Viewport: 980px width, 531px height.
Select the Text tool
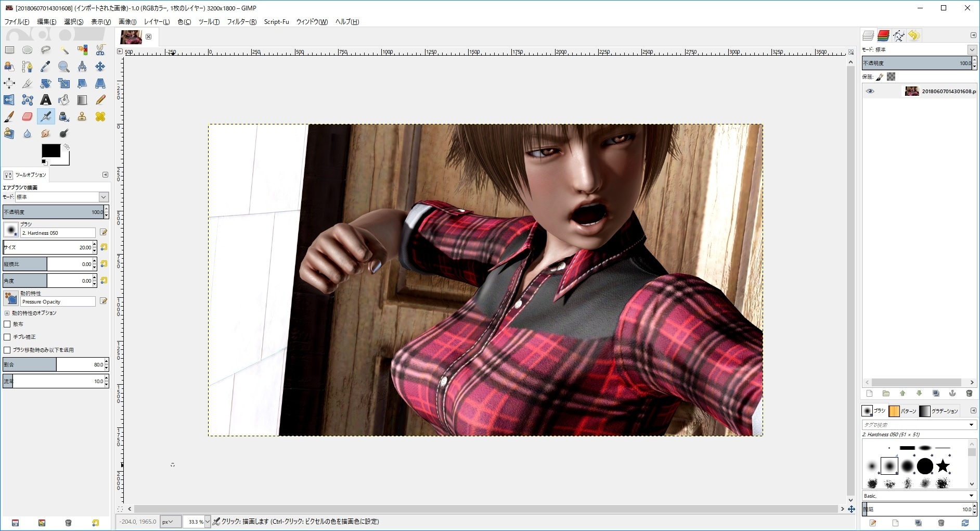coord(46,100)
